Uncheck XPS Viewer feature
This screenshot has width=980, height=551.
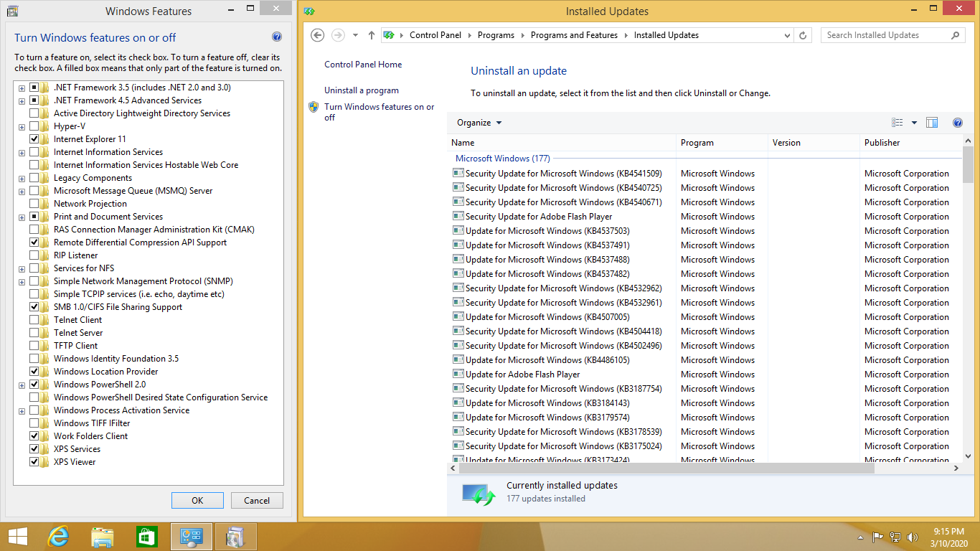(34, 462)
